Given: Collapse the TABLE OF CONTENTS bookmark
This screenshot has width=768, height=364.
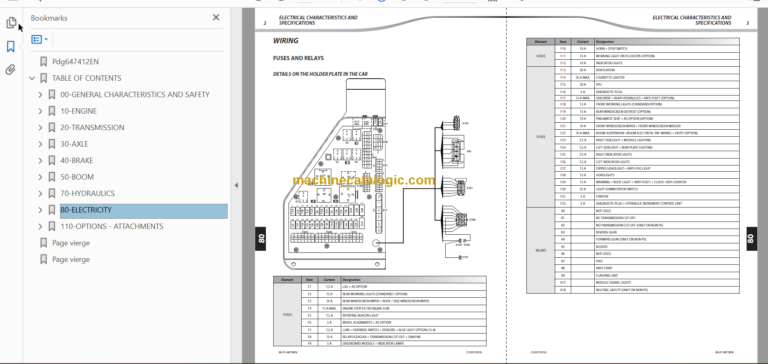Looking at the screenshot, I should tap(32, 78).
